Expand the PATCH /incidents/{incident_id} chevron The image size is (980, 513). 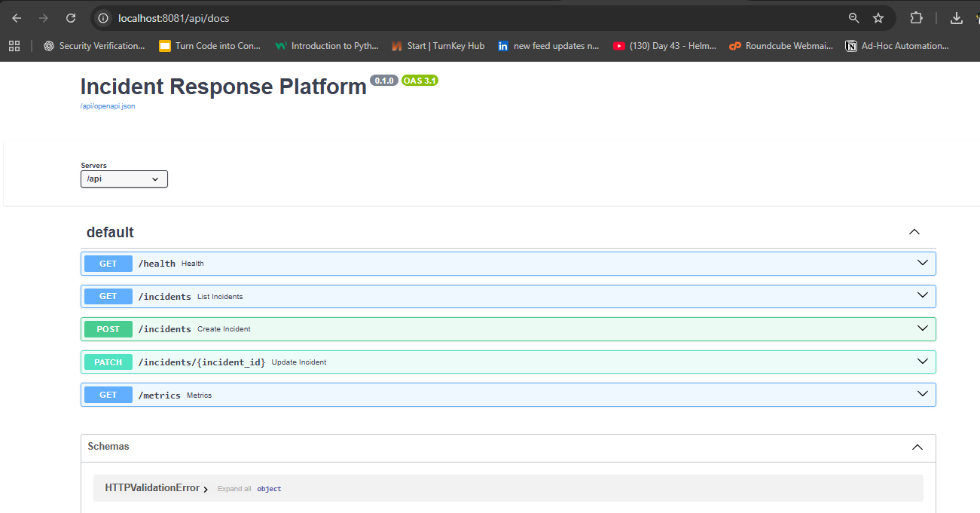pyautogui.click(x=923, y=362)
